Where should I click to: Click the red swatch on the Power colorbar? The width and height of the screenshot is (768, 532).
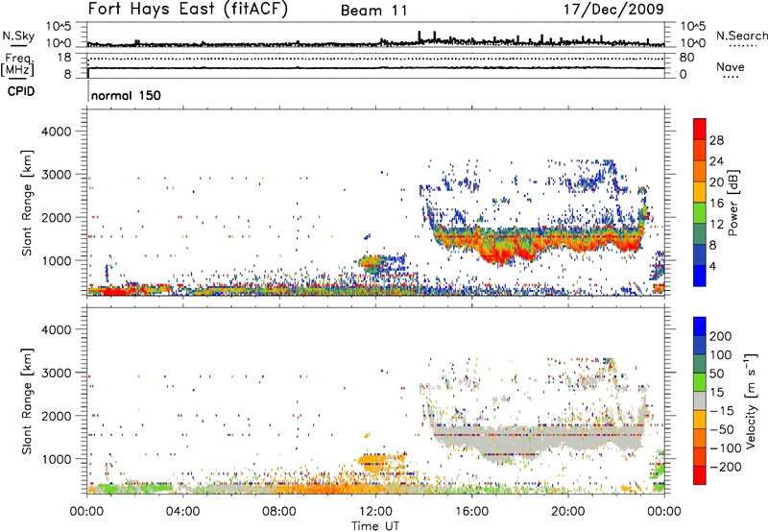tap(700, 129)
